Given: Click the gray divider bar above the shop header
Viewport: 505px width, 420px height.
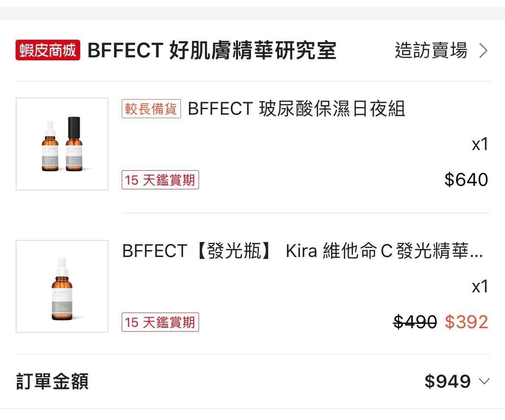Looking at the screenshot, I should [252, 13].
